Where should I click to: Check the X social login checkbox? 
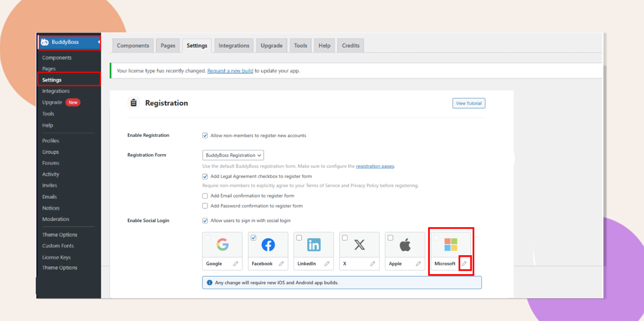pyautogui.click(x=345, y=238)
